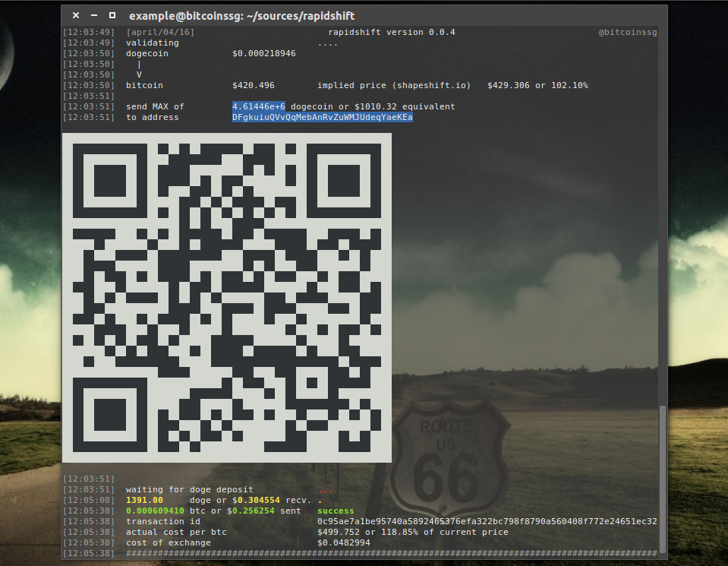Viewport: 728px width, 566px height.
Task: Click 'cost of exchange' label
Action: pos(168,542)
